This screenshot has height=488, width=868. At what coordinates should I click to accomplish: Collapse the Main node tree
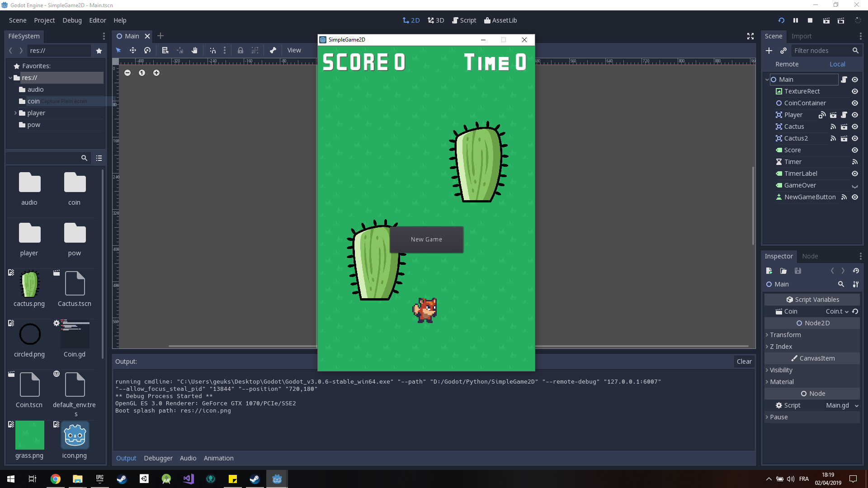point(767,79)
